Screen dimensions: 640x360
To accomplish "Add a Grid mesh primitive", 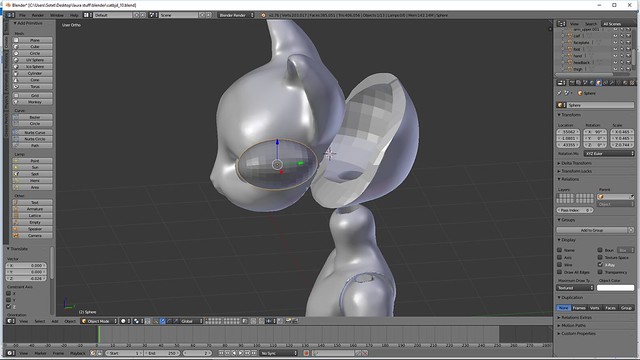I will tap(32, 96).
